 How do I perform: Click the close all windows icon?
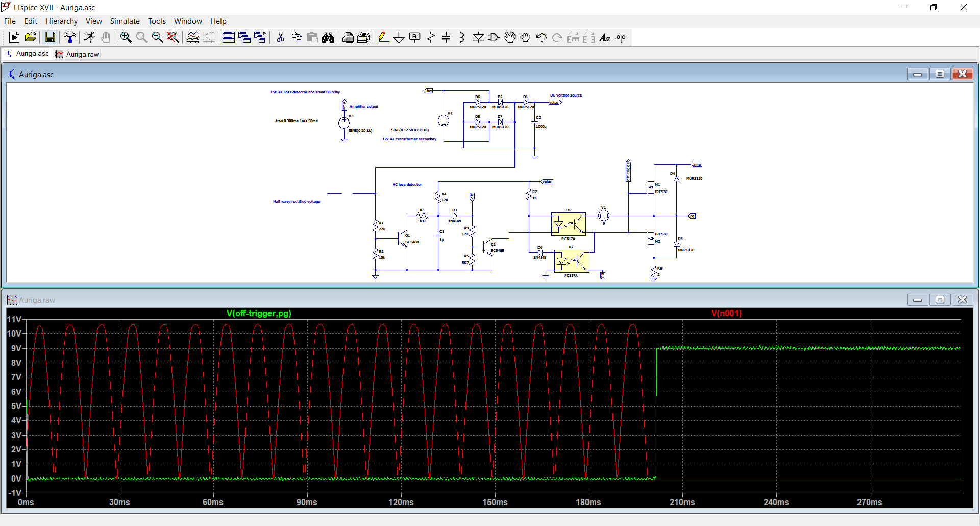(260, 37)
